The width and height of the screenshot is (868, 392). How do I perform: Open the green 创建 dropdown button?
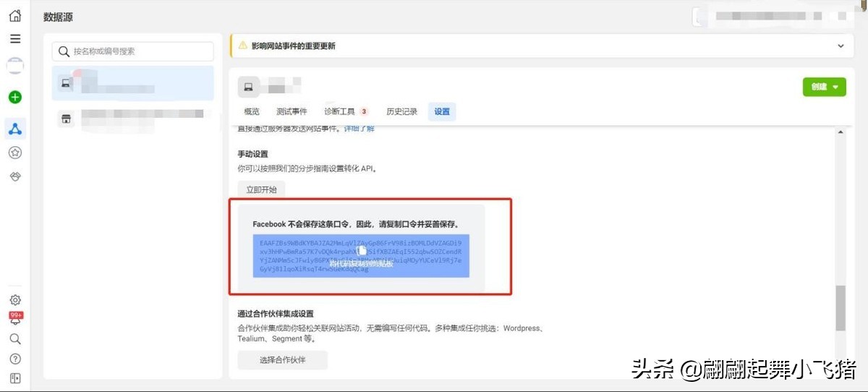tap(824, 87)
